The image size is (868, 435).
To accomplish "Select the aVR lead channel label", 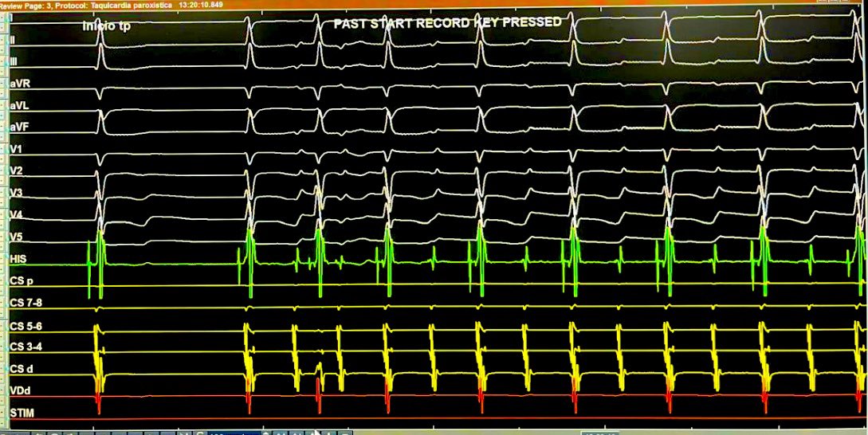I will pos(19,84).
